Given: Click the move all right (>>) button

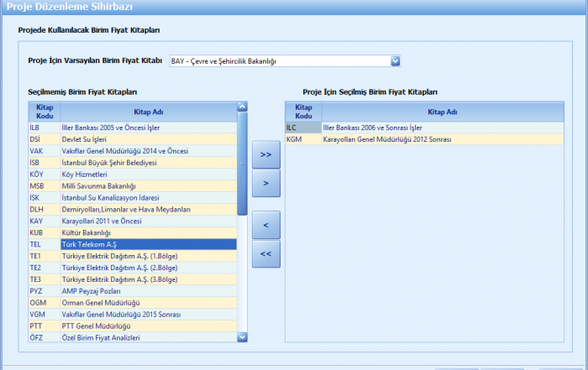Looking at the screenshot, I should 265,154.
